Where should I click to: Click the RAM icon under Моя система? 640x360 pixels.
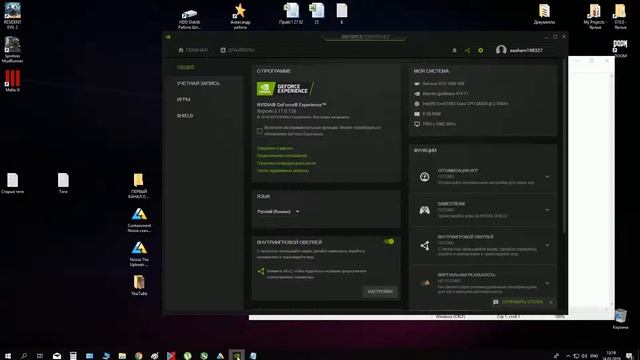tap(417, 114)
